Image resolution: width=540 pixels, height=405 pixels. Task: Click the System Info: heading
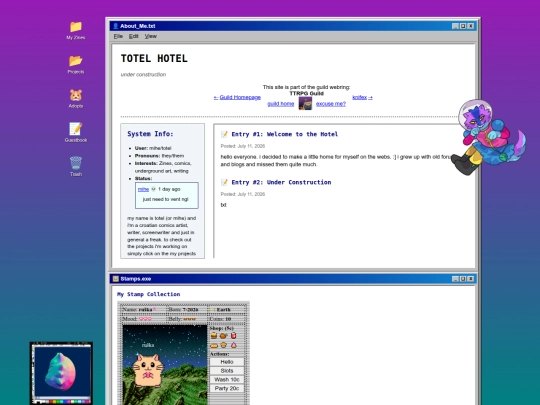tap(150, 134)
